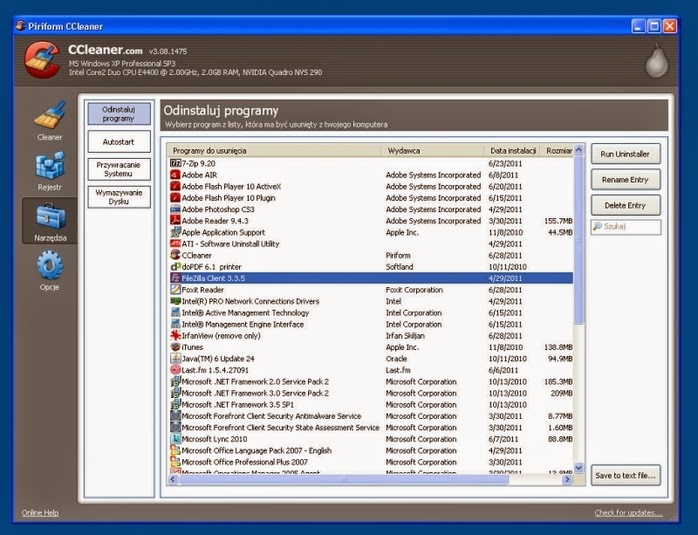The height and width of the screenshot is (535, 698).
Task: Sort by Rozmiar column header
Action: [557, 151]
